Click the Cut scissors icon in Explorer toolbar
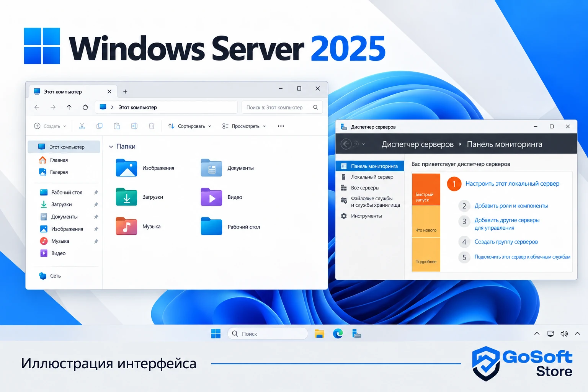Image resolution: width=588 pixels, height=392 pixels. 82,126
